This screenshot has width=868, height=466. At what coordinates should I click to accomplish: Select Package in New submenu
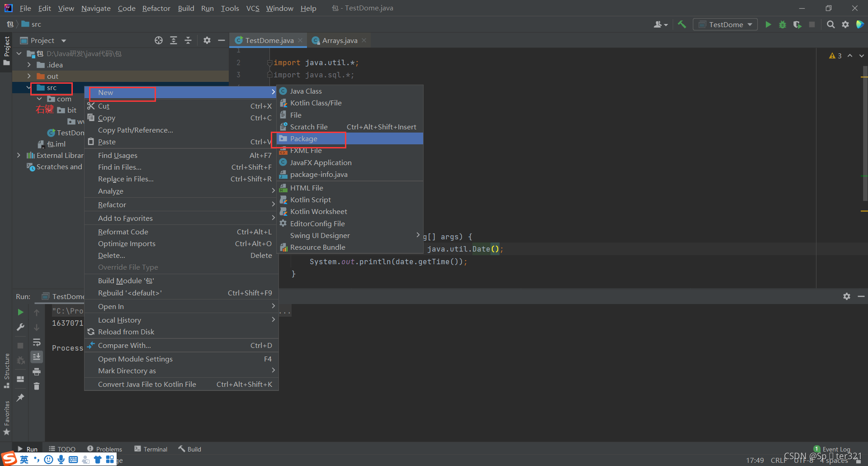[x=350, y=138]
